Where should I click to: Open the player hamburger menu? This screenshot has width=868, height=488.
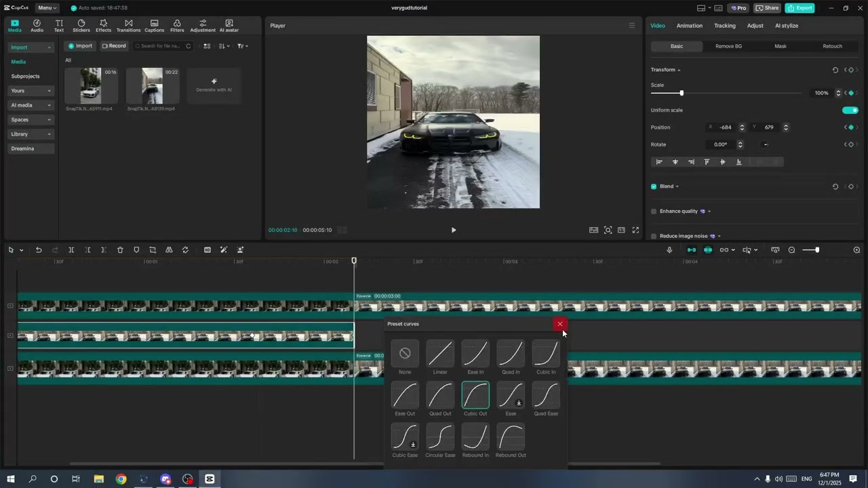[x=631, y=26]
